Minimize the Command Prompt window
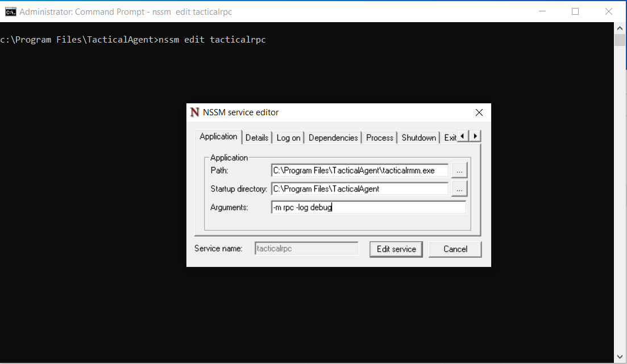The image size is (627, 364). 542,11
